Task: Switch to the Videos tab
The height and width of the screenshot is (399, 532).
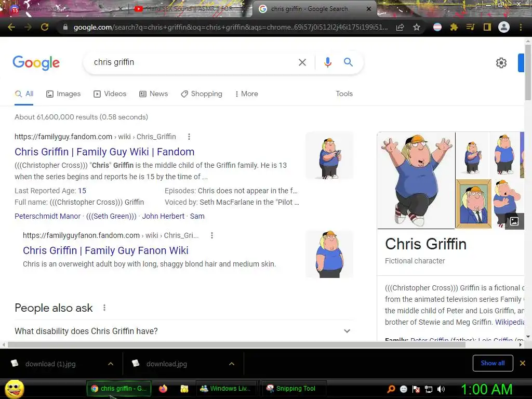Action: pos(110,94)
